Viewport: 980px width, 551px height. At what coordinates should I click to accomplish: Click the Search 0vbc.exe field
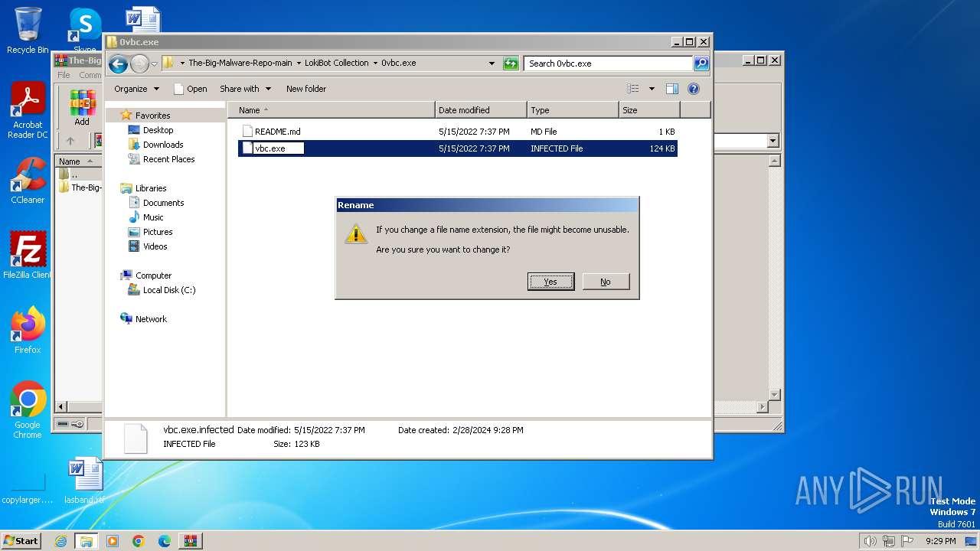[609, 64]
